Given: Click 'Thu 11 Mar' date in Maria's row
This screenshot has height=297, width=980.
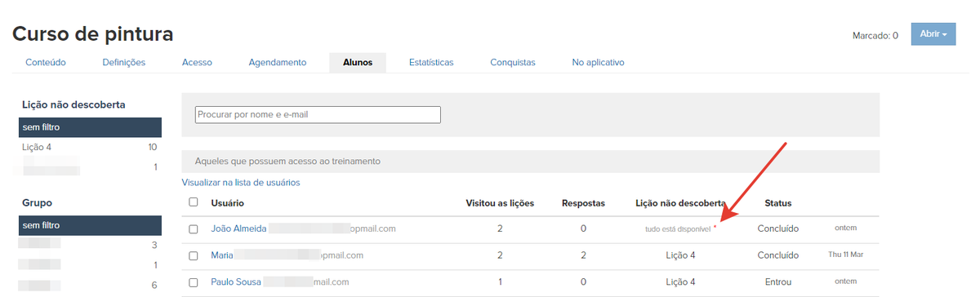Looking at the screenshot, I should [845, 255].
